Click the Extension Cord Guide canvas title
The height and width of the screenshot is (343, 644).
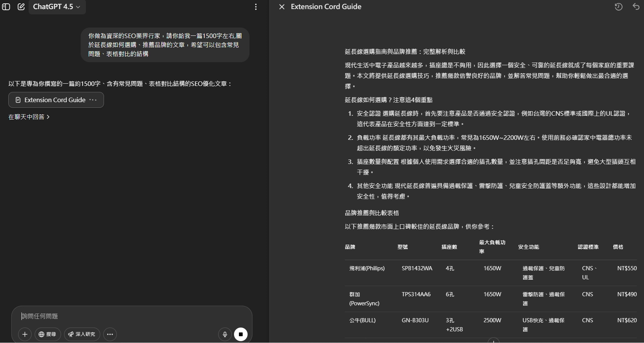click(x=326, y=7)
